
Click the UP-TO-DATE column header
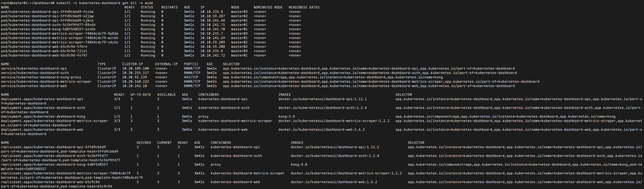point(141,95)
